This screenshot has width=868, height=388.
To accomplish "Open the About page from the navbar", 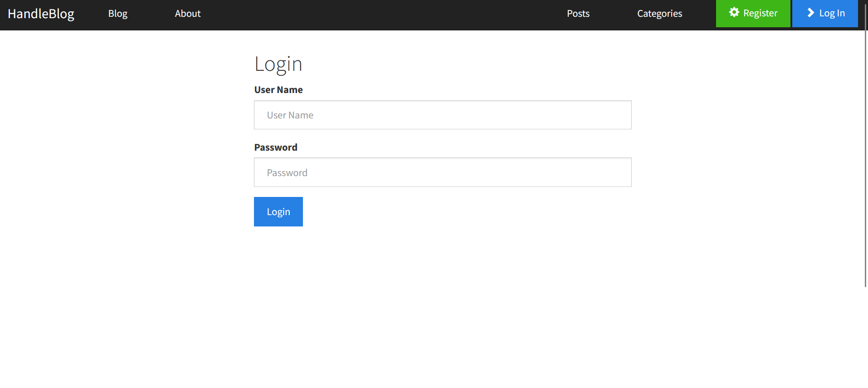I will [x=187, y=14].
